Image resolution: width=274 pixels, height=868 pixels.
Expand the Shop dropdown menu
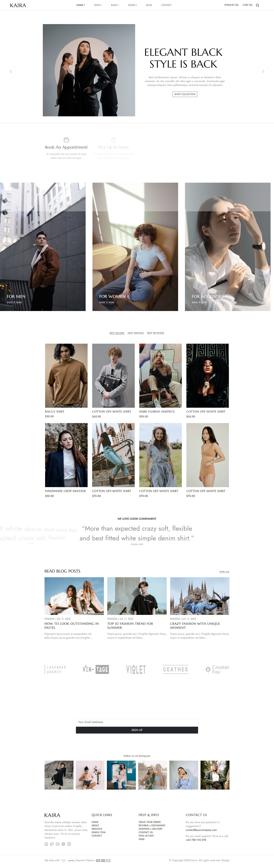pos(98,5)
